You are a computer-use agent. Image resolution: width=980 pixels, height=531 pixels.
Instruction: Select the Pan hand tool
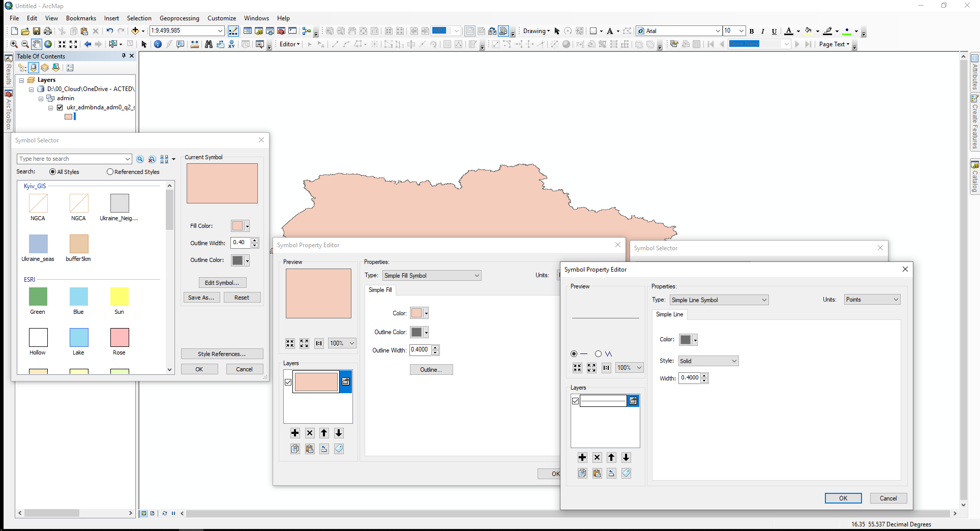[36, 44]
